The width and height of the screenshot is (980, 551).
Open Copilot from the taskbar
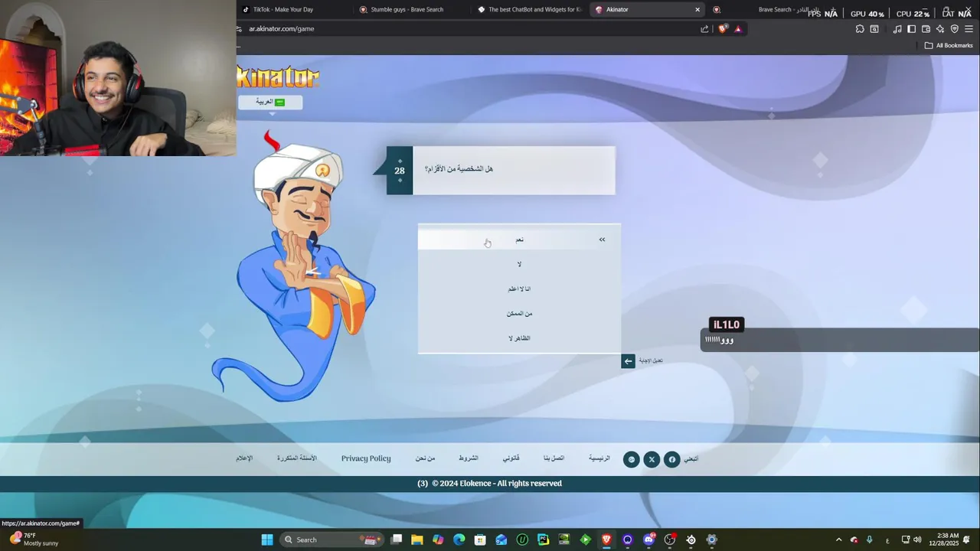click(438, 540)
